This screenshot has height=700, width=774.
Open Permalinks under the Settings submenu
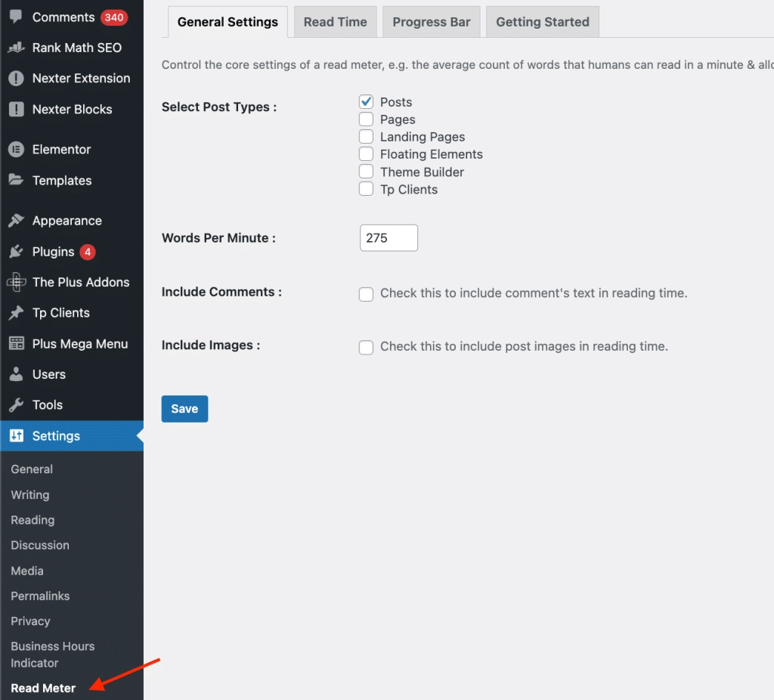pyautogui.click(x=40, y=596)
